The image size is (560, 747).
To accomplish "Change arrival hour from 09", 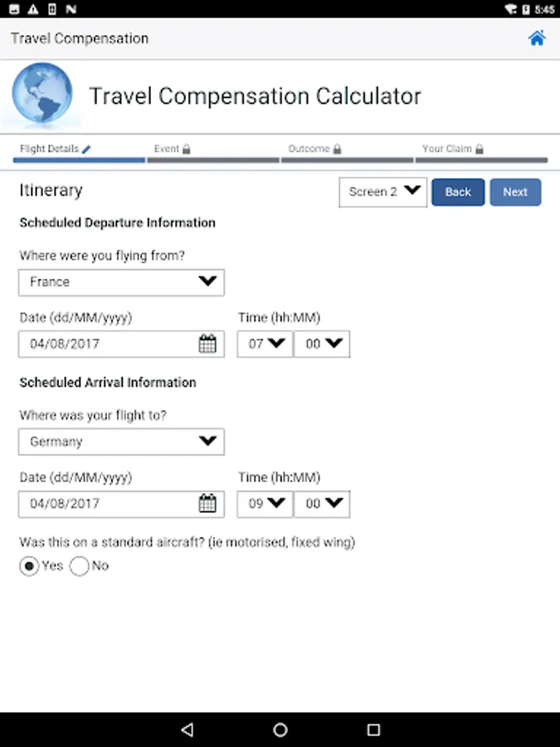I will 265,503.
